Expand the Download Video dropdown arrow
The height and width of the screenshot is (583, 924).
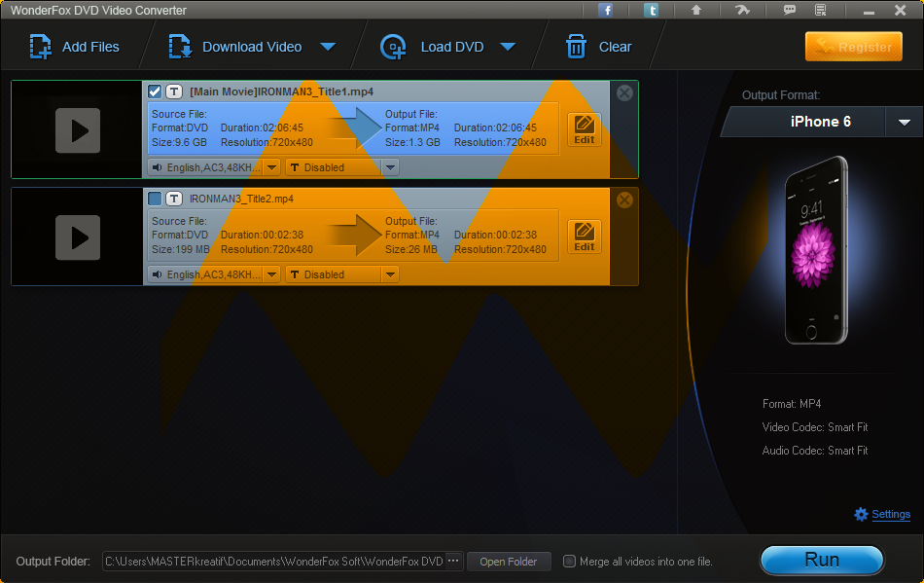pos(328,47)
